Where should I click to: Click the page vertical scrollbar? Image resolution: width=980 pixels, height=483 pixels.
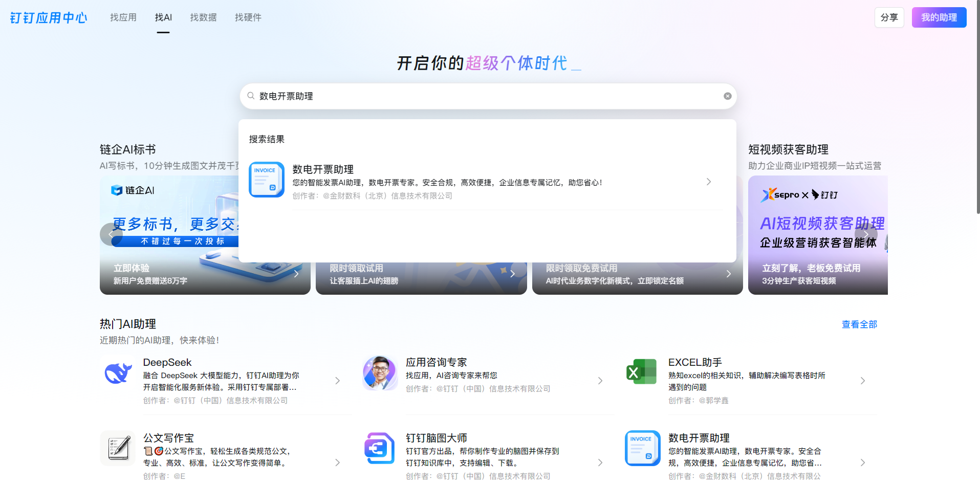[x=978, y=107]
